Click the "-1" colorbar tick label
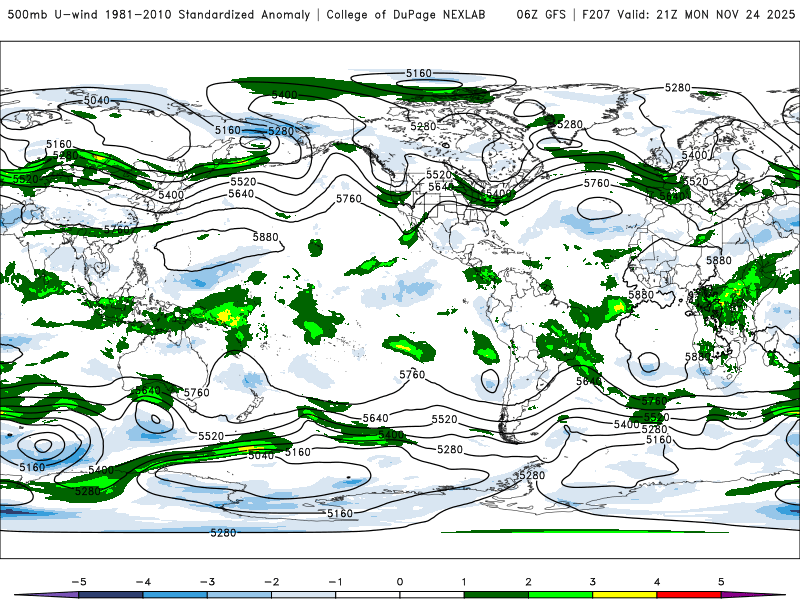Viewport: 800px width, 600px height. click(335, 582)
